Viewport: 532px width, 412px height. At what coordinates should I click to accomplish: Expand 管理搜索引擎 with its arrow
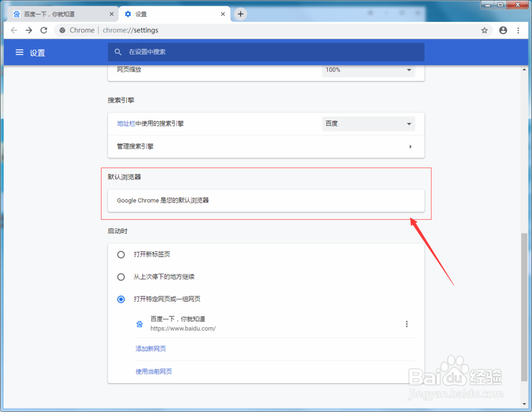pyautogui.click(x=410, y=146)
